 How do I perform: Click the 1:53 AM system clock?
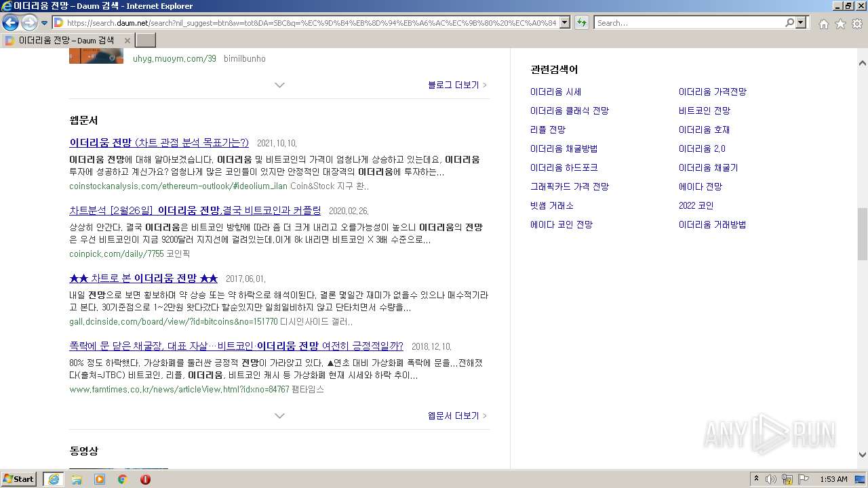[833, 479]
